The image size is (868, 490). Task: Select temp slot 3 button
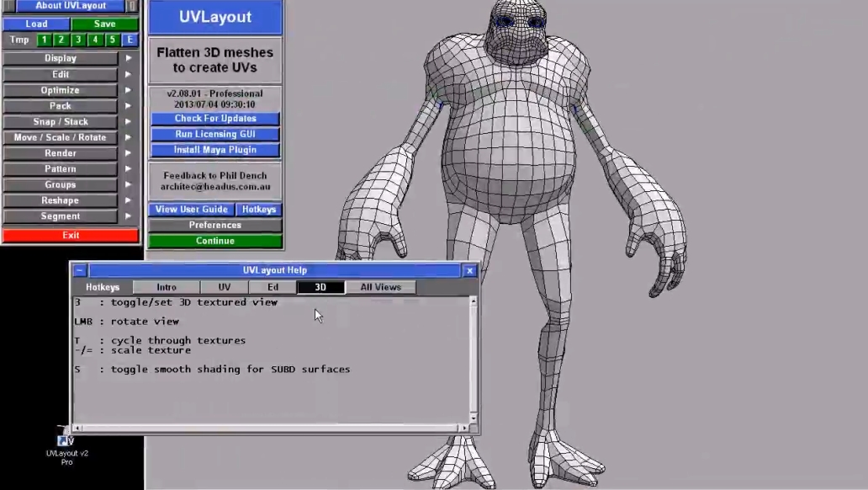pyautogui.click(x=78, y=40)
